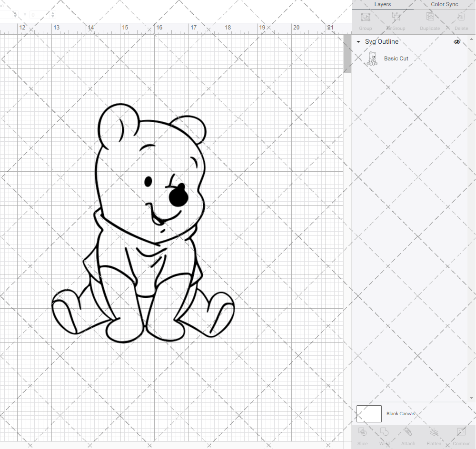
Task: Increase the Y position value
Action: click(52, 13)
